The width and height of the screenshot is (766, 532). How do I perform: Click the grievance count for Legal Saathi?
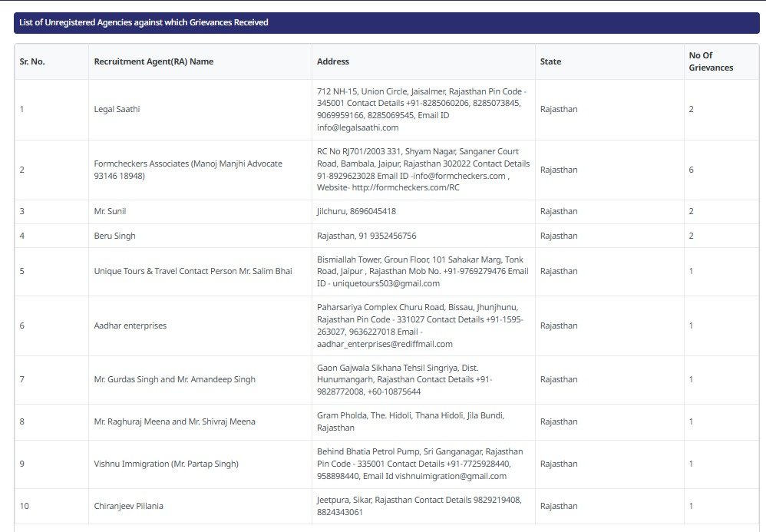692,110
